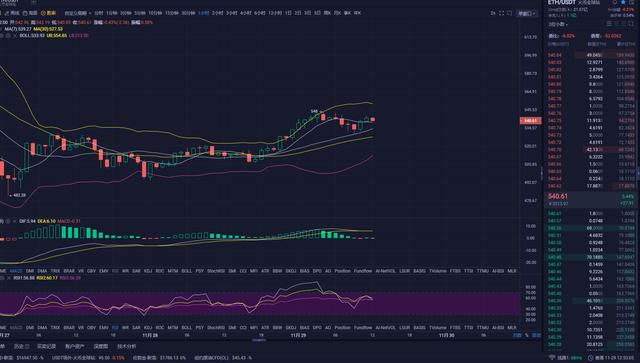Screen dimensions: 640x363
Task: Click the rightmost icon beside ETH/USDT title
Action: click(x=631, y=2)
